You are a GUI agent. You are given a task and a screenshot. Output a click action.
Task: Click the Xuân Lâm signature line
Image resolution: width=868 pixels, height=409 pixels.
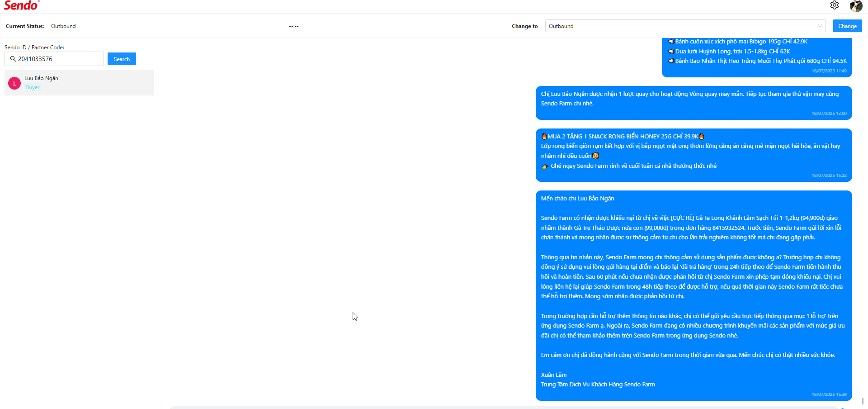point(554,375)
